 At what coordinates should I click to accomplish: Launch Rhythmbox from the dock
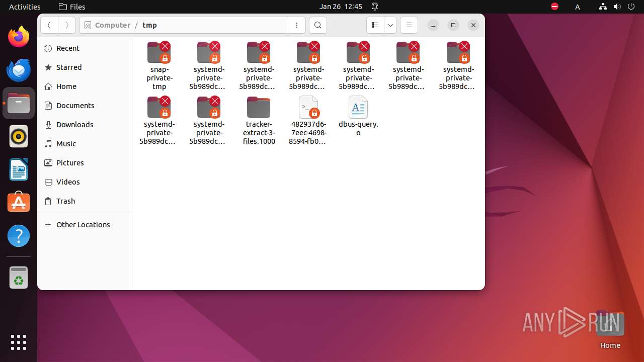(19, 136)
